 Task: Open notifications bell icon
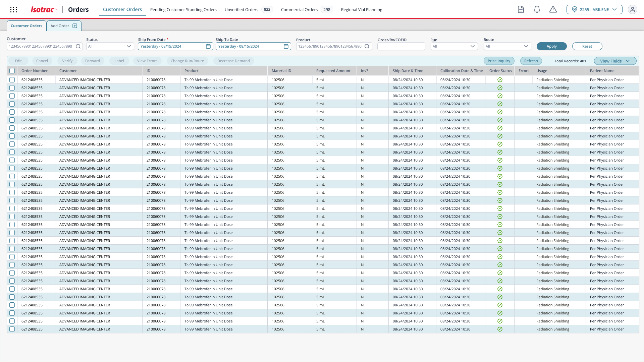[x=537, y=9]
